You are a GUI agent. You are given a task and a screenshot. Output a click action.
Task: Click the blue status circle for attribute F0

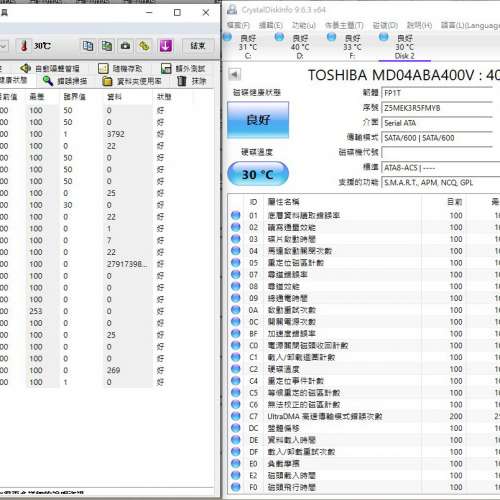tap(236, 487)
